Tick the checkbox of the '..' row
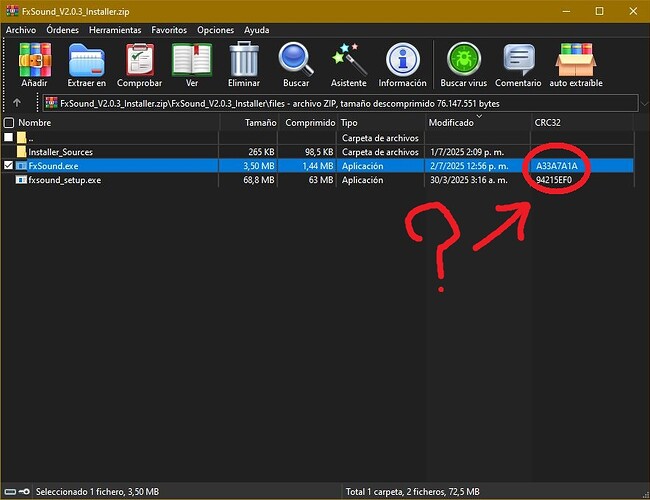The width and height of the screenshot is (650, 500). coord(8,137)
